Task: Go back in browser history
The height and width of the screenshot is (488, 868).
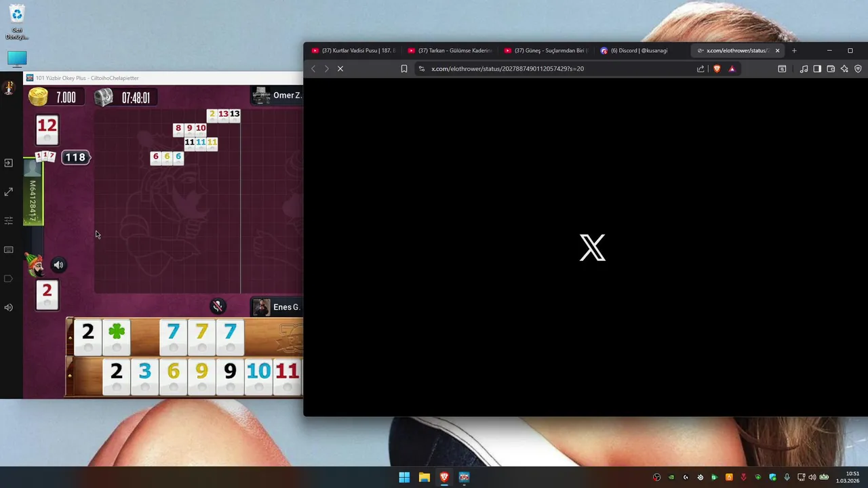Action: point(313,68)
